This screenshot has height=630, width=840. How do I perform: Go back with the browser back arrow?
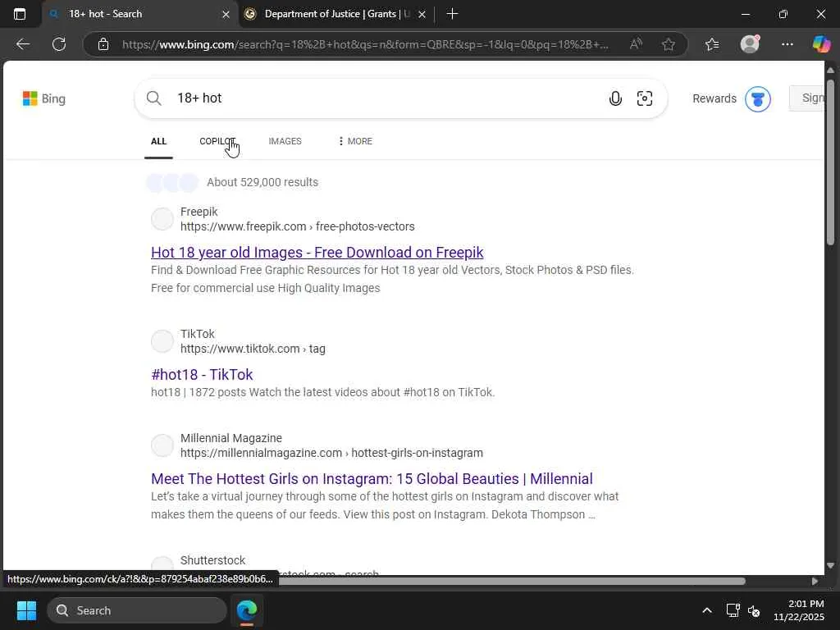(x=22, y=44)
